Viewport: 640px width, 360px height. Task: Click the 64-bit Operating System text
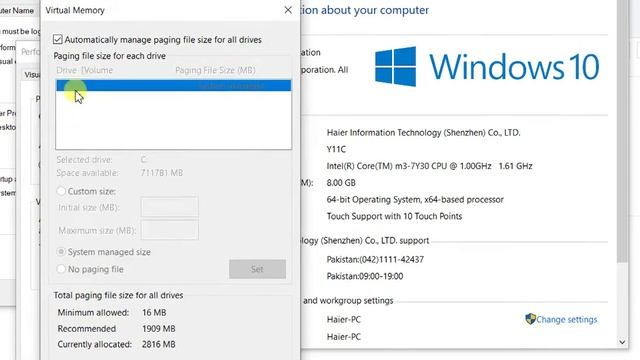pos(415,200)
